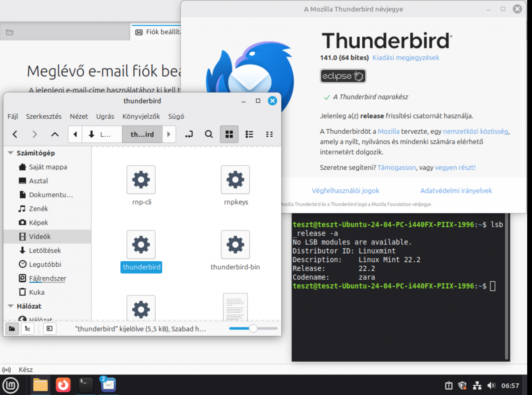
Task: Click the 06:57 clock on the panel
Action: [510, 386]
